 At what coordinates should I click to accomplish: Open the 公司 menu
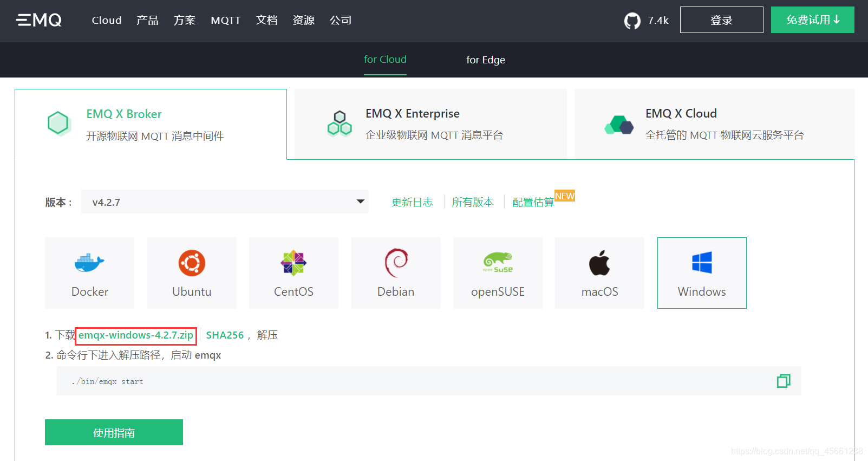click(341, 20)
